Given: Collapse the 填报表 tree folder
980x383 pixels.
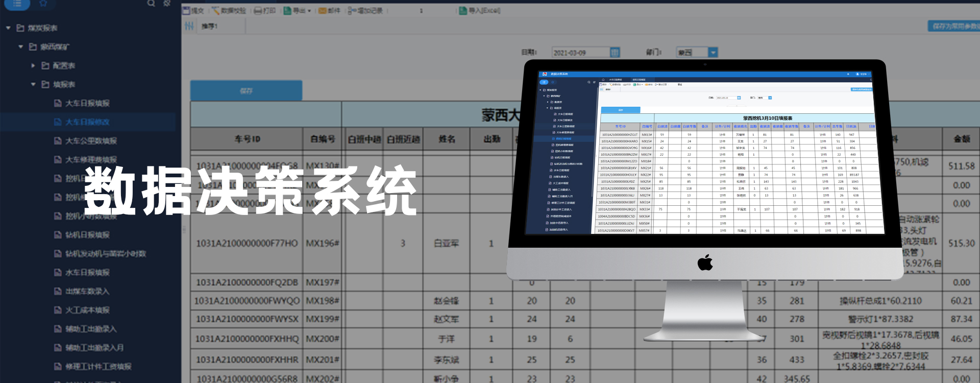Looking at the screenshot, I should [33, 84].
